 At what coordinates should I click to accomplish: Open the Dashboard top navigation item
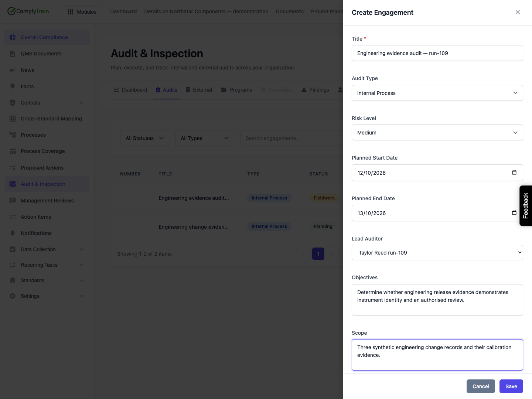pos(123,11)
